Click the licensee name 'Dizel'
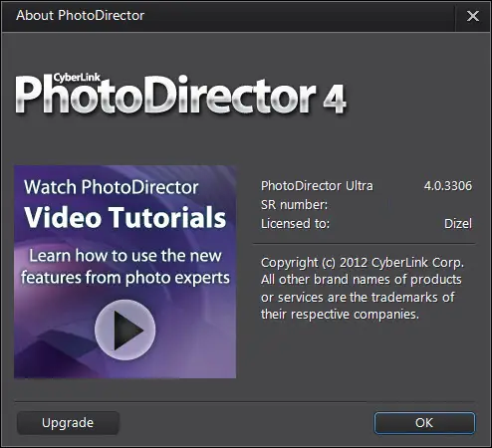Screen dimensions: 492x448 click(458, 224)
